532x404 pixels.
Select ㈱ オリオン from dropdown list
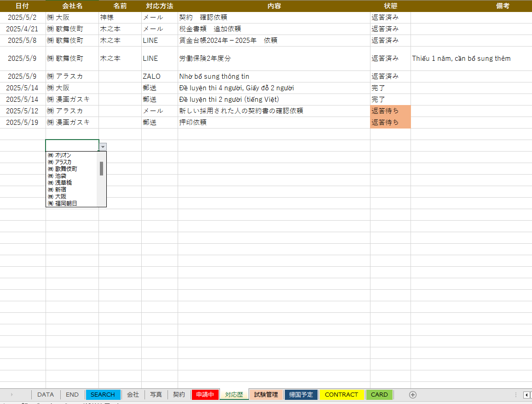tap(63, 155)
